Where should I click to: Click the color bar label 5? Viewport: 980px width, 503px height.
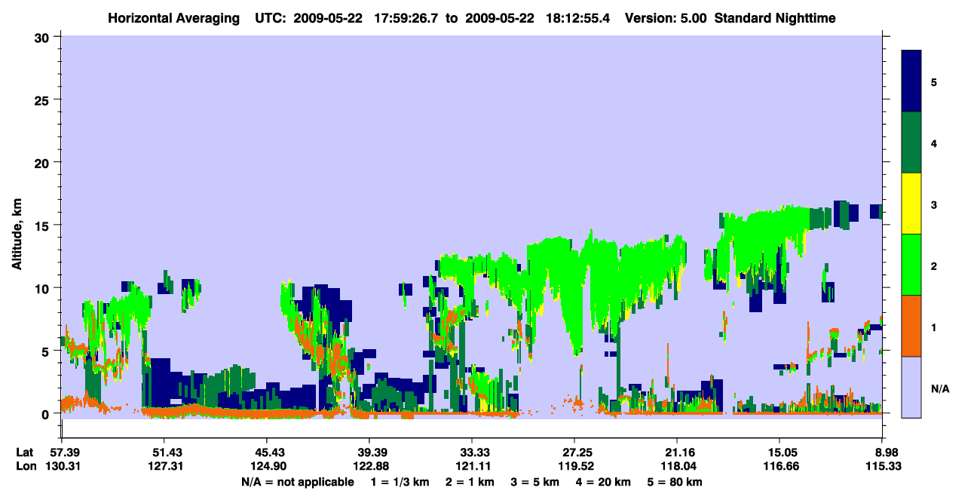(x=933, y=81)
